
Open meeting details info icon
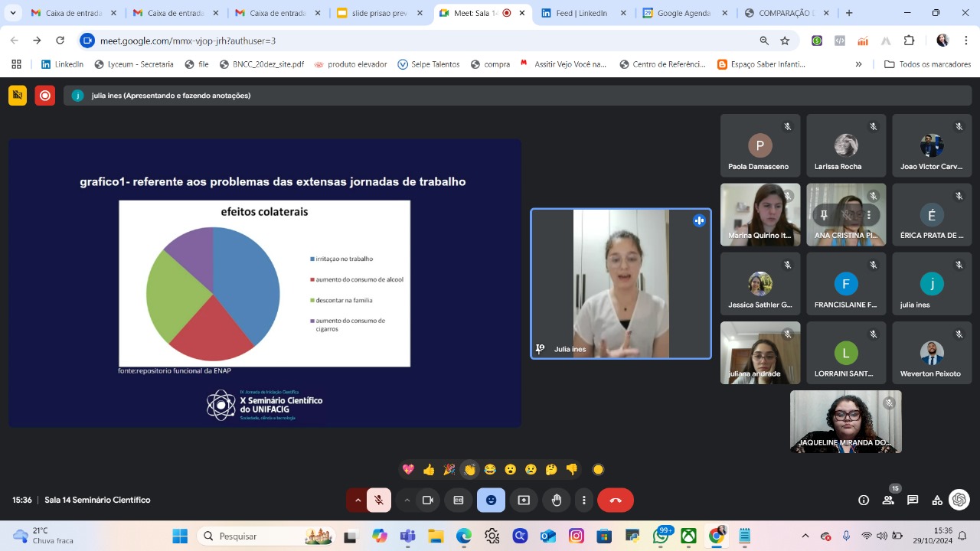[x=864, y=500]
